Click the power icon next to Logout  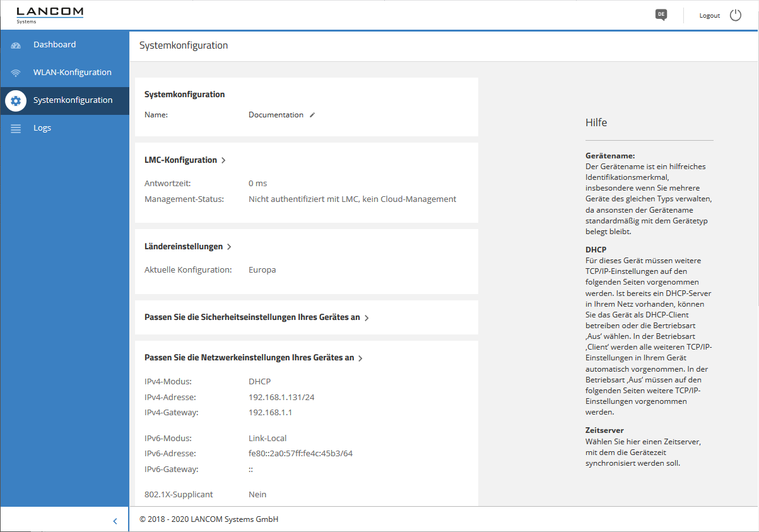click(736, 15)
